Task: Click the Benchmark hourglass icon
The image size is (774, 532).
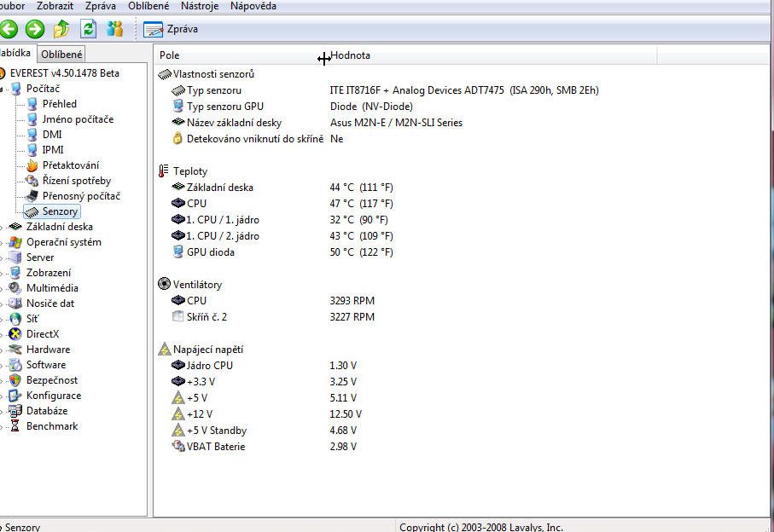Action: click(15, 426)
